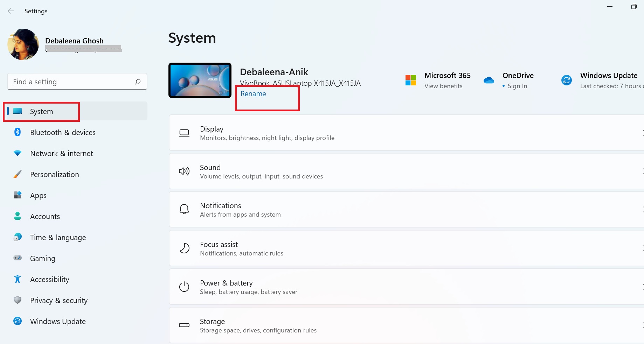Click the desktop wallpaper thumbnail

(x=200, y=80)
